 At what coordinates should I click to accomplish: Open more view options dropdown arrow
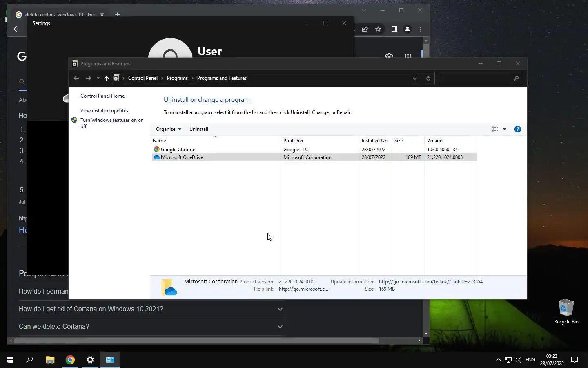[505, 129]
